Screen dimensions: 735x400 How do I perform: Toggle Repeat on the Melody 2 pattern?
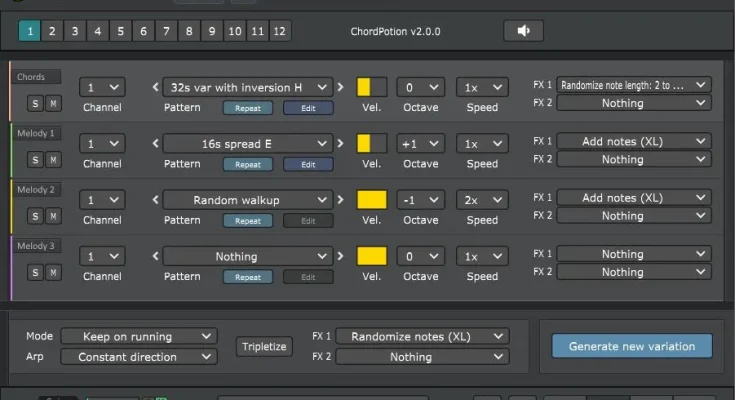(247, 221)
